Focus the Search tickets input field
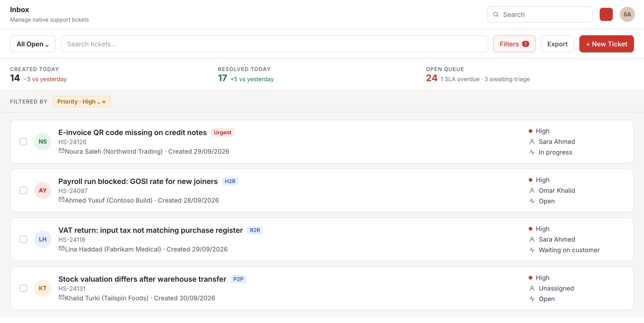 coord(274,44)
